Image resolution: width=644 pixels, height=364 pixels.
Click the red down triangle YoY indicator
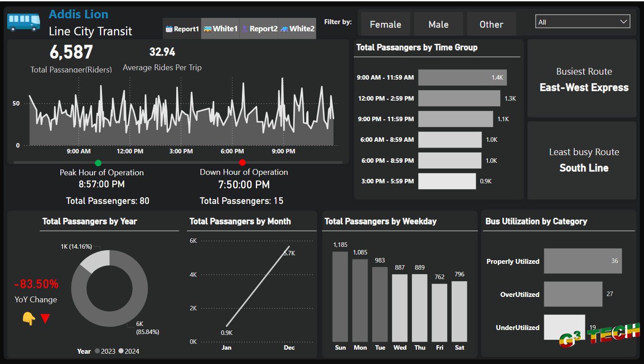click(x=45, y=319)
